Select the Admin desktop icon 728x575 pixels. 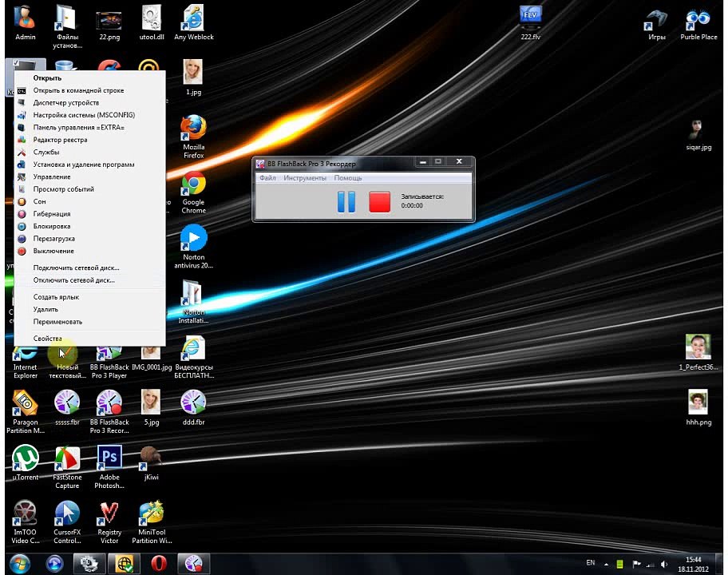[25, 22]
